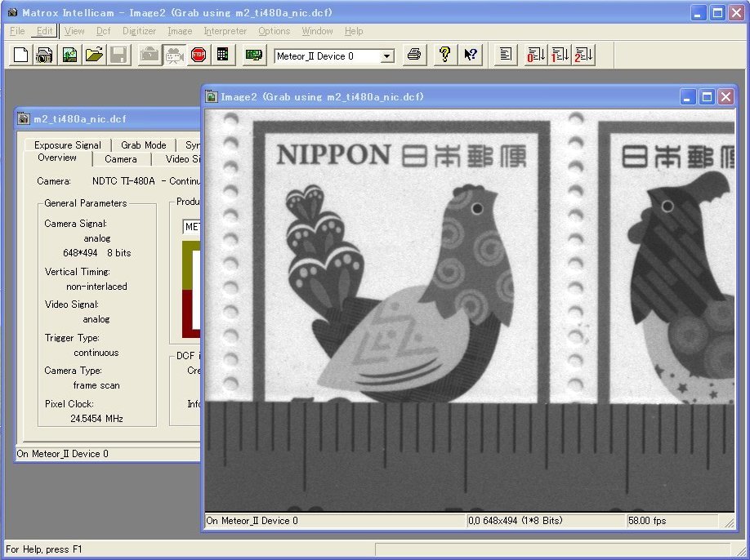
Task: Click the sort icon labeled 1
Action: coord(560,55)
